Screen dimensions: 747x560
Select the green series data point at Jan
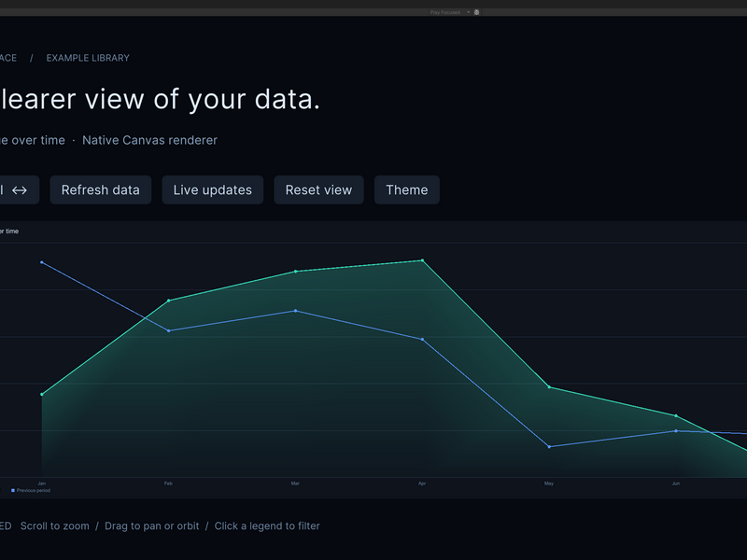(42, 394)
